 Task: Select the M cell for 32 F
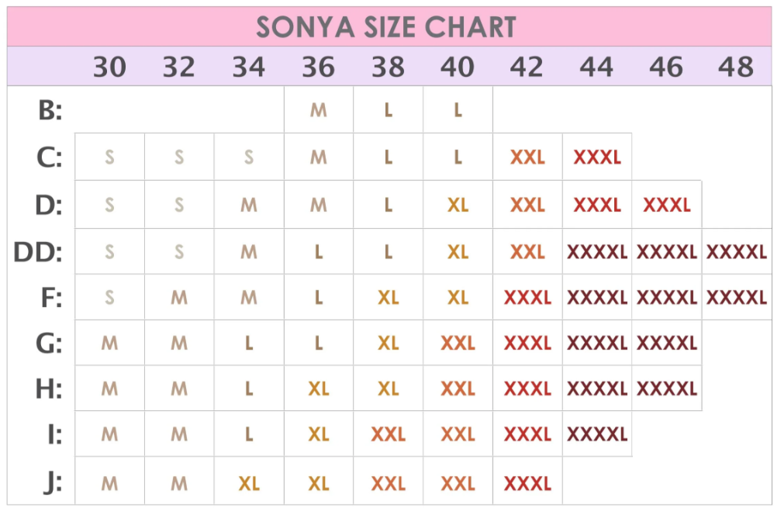[179, 298]
